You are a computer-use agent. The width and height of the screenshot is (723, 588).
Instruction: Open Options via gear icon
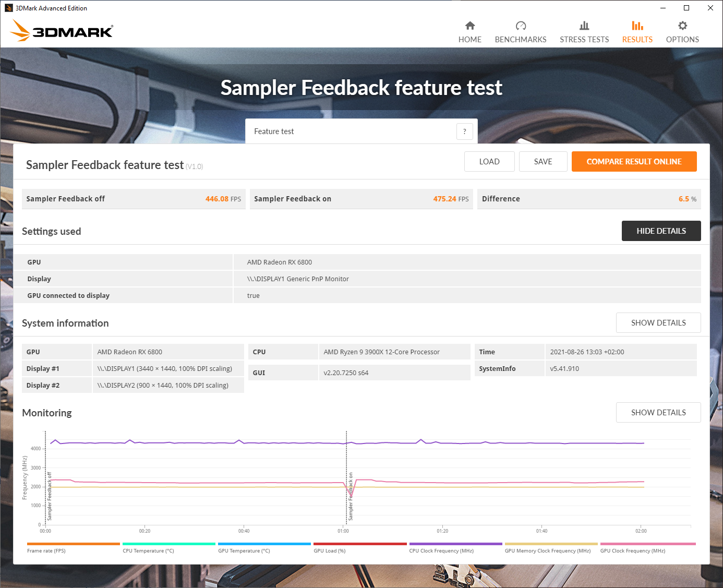(x=682, y=26)
